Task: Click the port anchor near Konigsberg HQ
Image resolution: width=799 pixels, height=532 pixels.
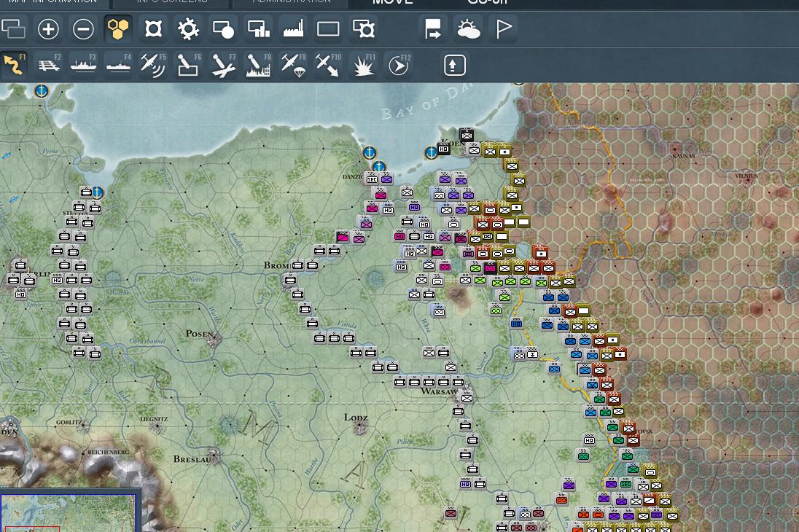Action: [x=431, y=152]
